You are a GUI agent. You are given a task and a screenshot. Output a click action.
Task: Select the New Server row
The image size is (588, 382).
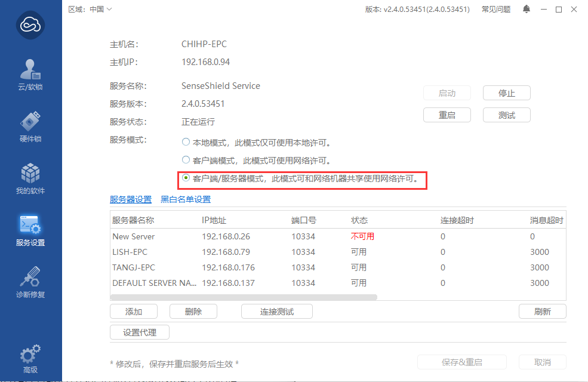point(338,236)
